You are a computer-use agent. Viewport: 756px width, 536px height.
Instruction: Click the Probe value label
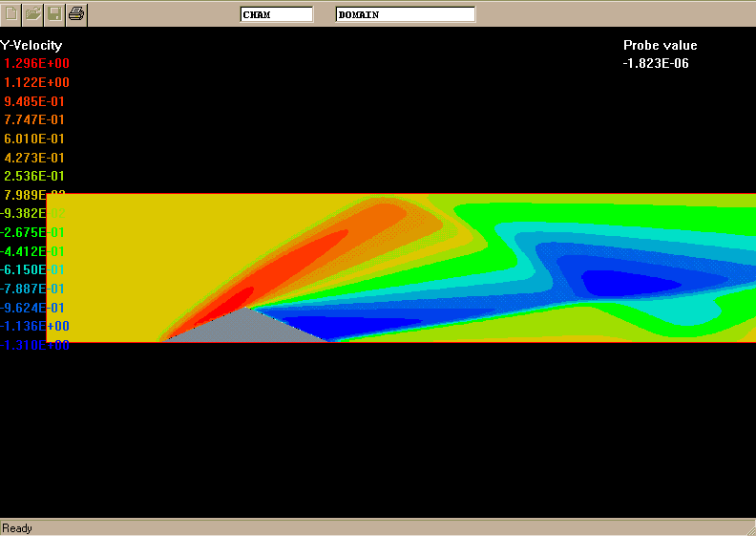click(660, 45)
